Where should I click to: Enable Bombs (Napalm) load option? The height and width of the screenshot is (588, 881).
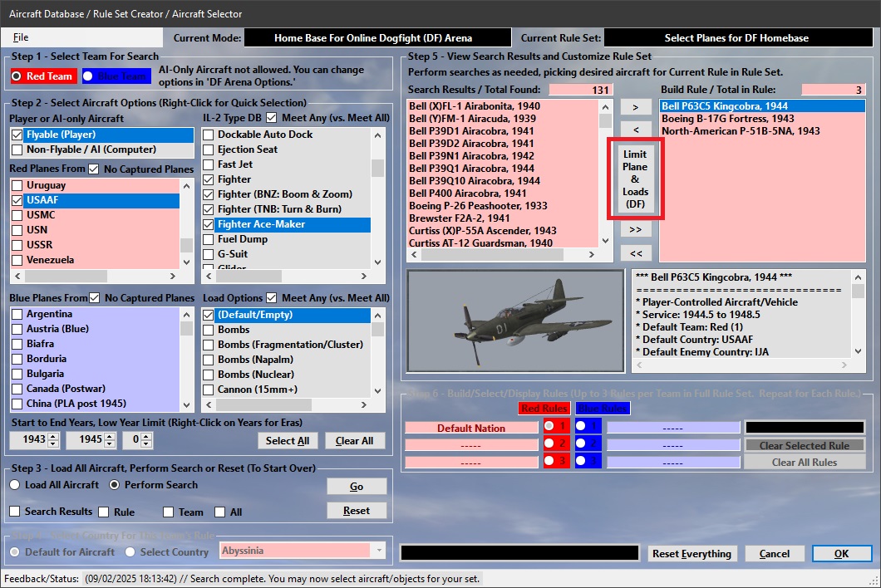[209, 360]
